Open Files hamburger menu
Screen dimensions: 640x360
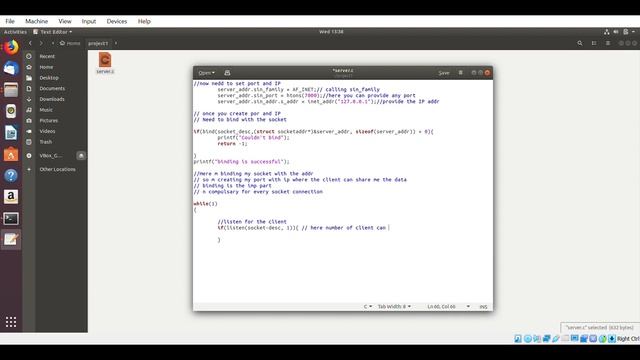(608, 43)
